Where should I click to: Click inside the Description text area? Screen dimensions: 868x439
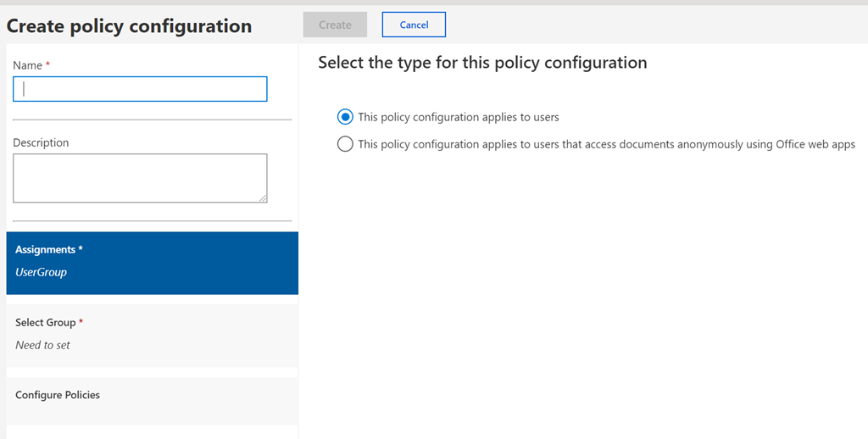point(140,178)
